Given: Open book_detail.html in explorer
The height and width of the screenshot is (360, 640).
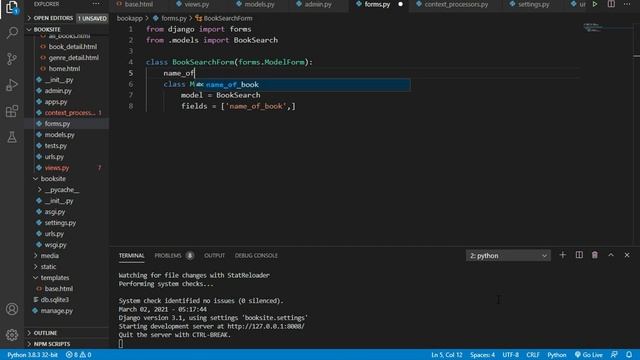Looking at the screenshot, I should 73,47.
